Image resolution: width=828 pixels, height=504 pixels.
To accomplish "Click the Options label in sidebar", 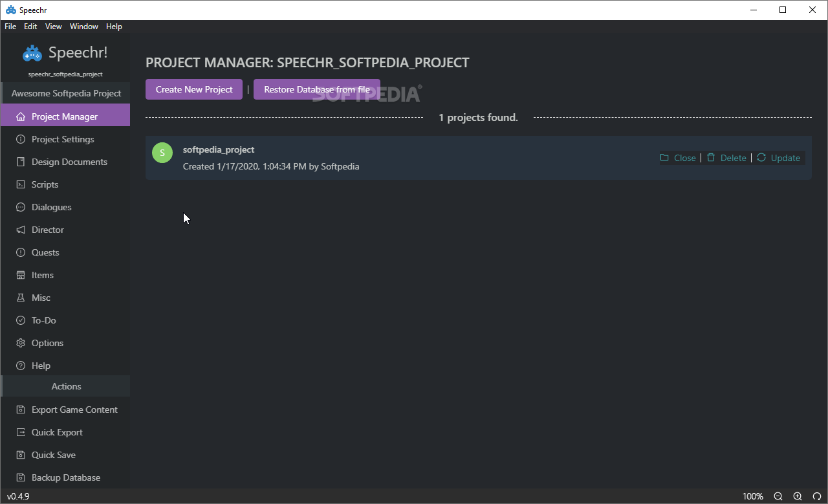I will pos(47,343).
